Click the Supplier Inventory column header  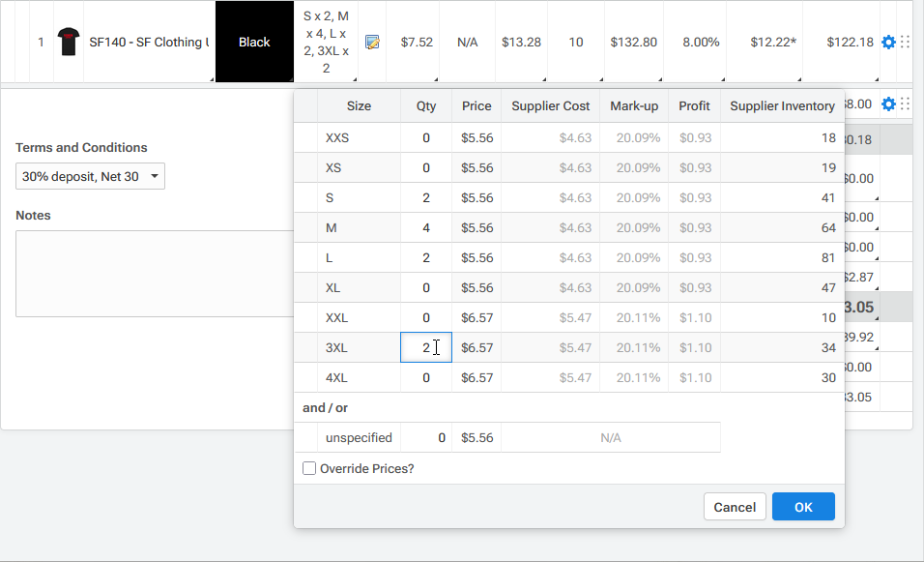[783, 105]
